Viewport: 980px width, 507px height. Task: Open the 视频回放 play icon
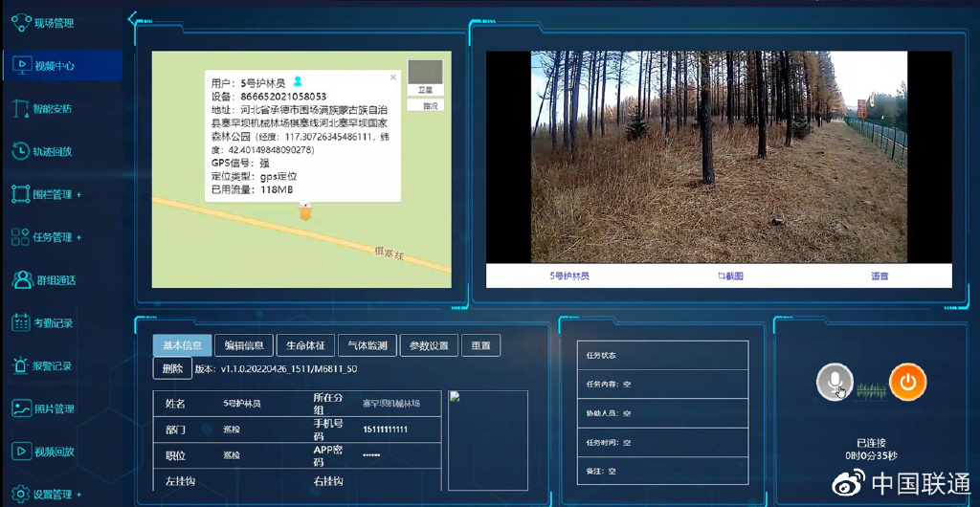(21, 451)
